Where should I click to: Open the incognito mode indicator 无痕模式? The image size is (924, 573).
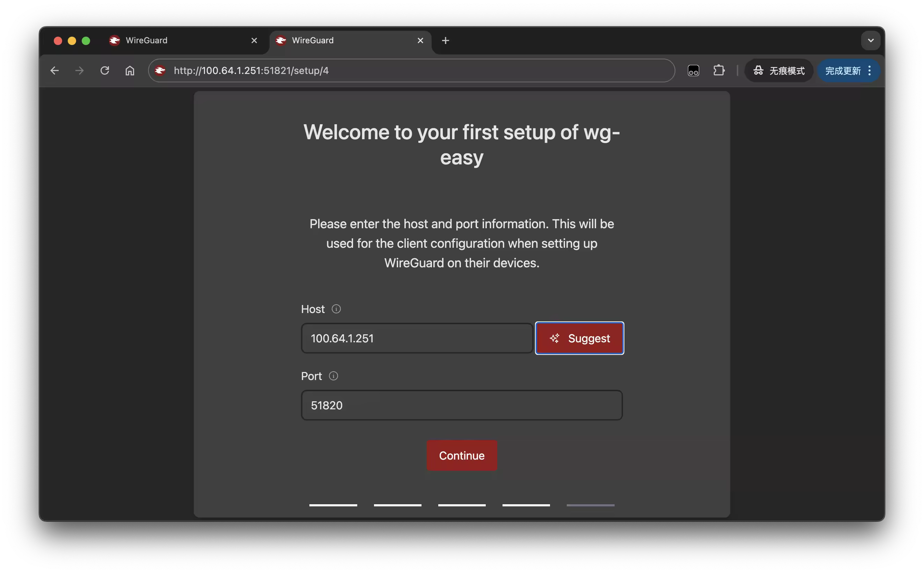click(779, 70)
